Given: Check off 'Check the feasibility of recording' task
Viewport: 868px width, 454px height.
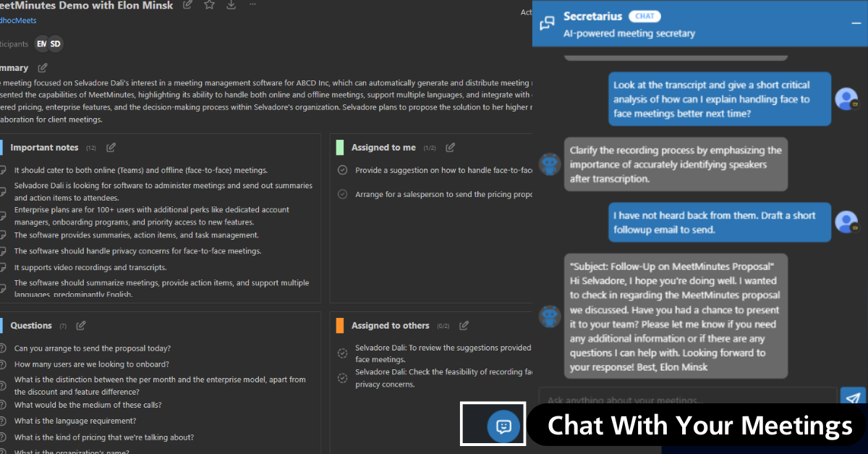Looking at the screenshot, I should [343, 378].
